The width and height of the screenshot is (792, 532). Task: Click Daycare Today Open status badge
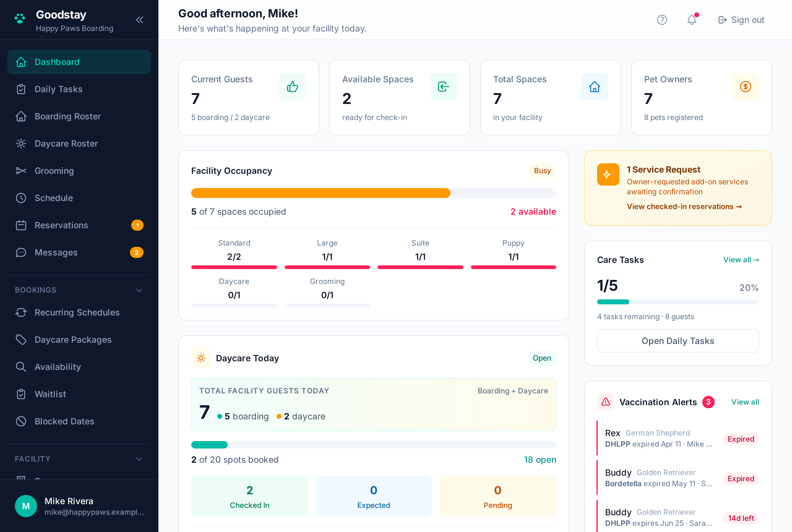pyautogui.click(x=542, y=358)
